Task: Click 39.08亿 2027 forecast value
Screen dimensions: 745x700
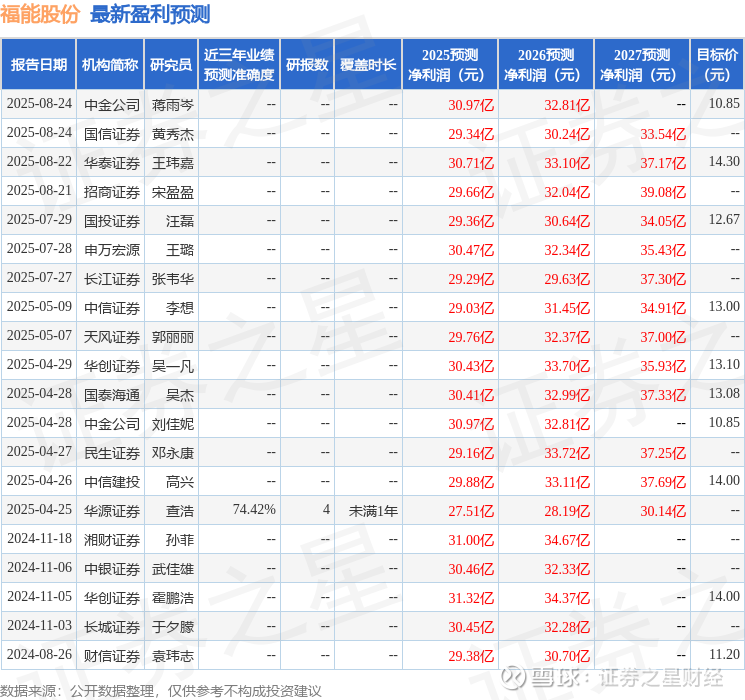Action: click(x=663, y=192)
